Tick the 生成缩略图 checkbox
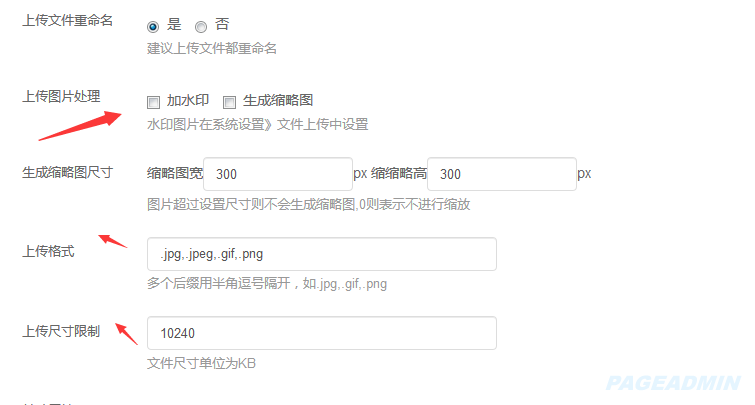The image size is (755, 405). pos(229,102)
